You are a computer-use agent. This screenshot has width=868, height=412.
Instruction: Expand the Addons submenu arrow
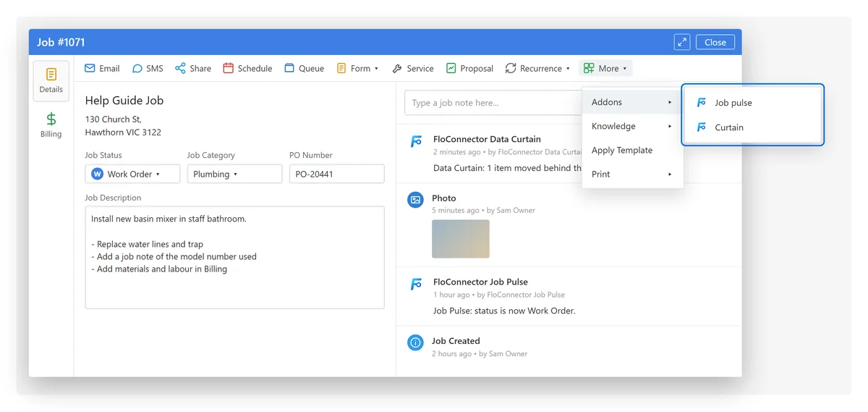coord(670,102)
